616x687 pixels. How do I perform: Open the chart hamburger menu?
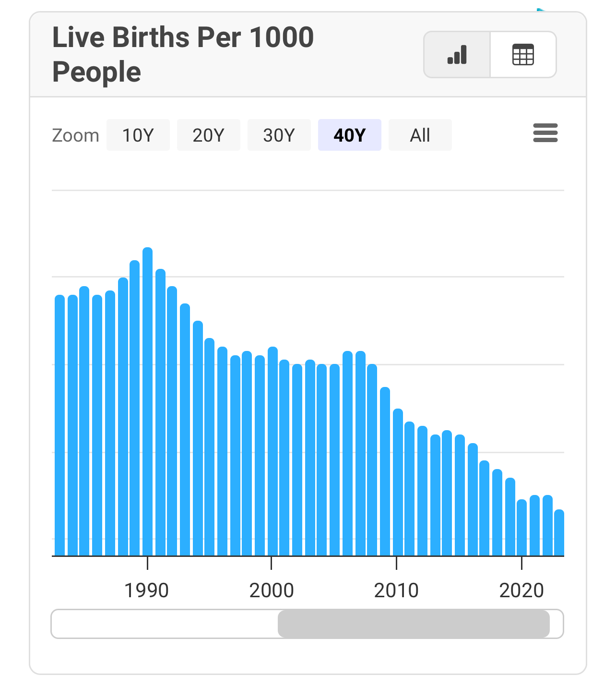(x=545, y=133)
